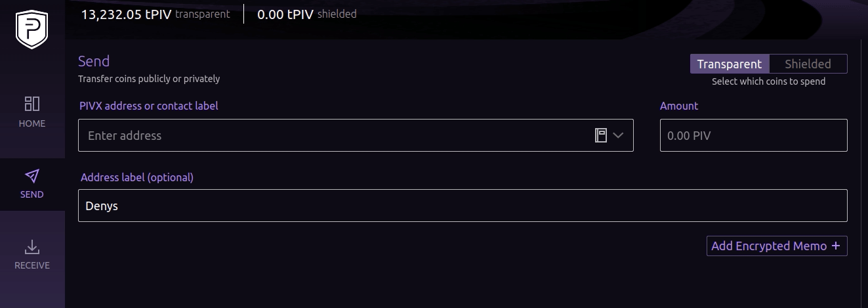
Task: Select the RECEIVE label in the sidebar
Action: tap(32, 265)
